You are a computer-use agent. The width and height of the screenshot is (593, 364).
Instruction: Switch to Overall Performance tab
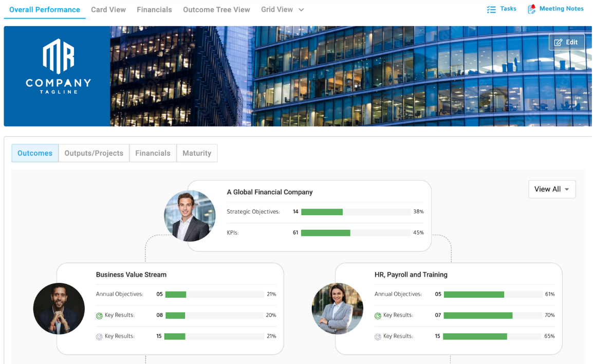click(x=45, y=9)
